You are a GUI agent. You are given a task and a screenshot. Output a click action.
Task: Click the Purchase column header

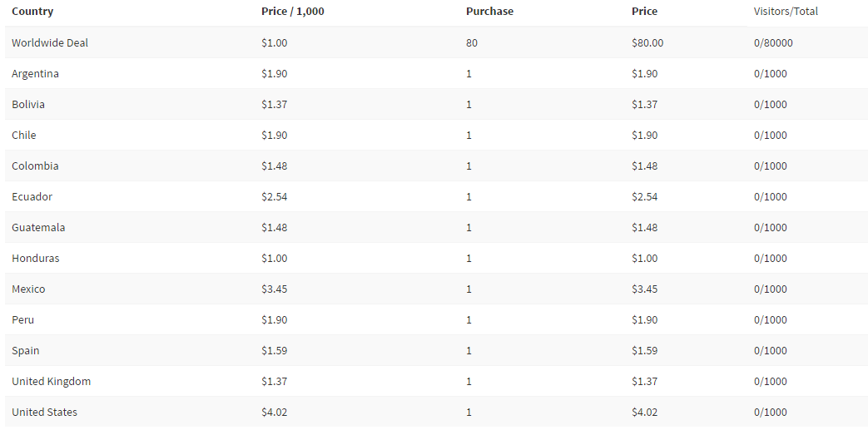click(x=490, y=12)
